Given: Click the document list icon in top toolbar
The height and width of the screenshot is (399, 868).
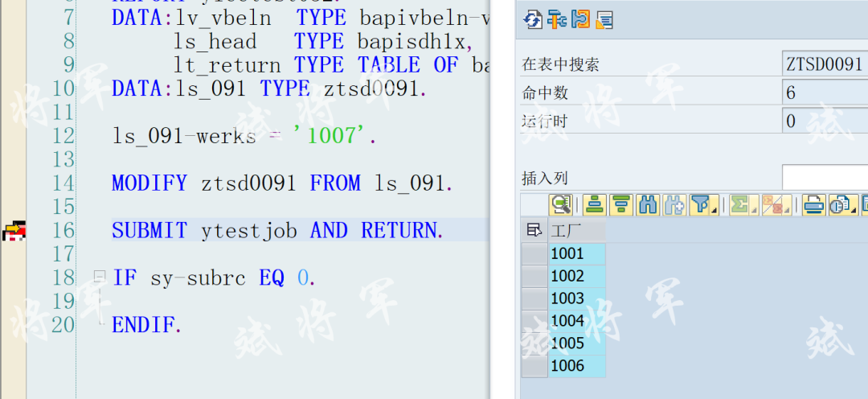Looking at the screenshot, I should click(x=604, y=20).
